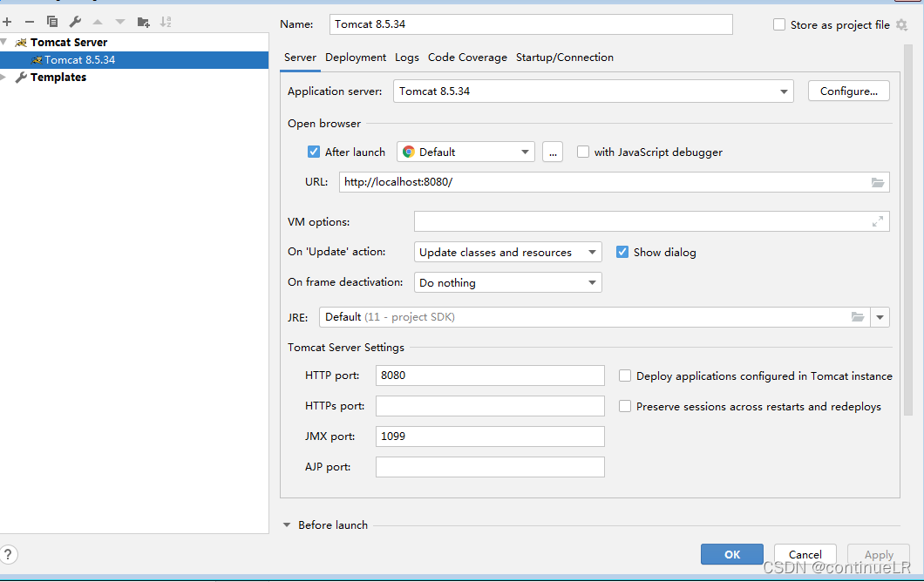Click the gear icon beside Store as project file
Viewport: 924px width, 582px height.
(901, 24)
